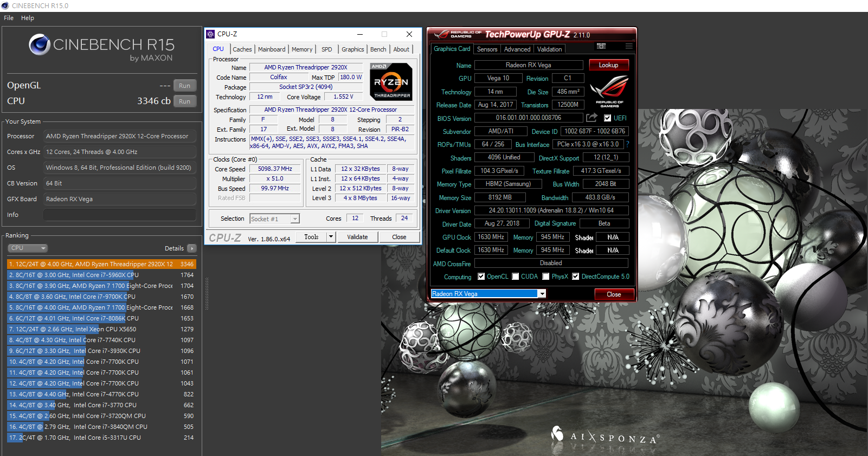Viewport: 868px width, 456px height.
Task: Click Cinebench title bar app icon
Action: tap(5, 5)
